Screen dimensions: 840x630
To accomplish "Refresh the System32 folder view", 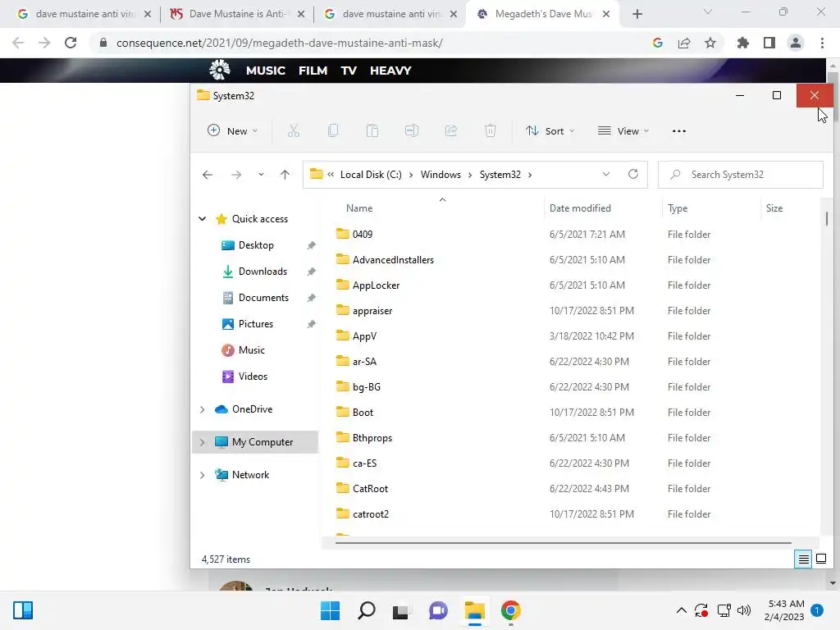I will pyautogui.click(x=633, y=174).
